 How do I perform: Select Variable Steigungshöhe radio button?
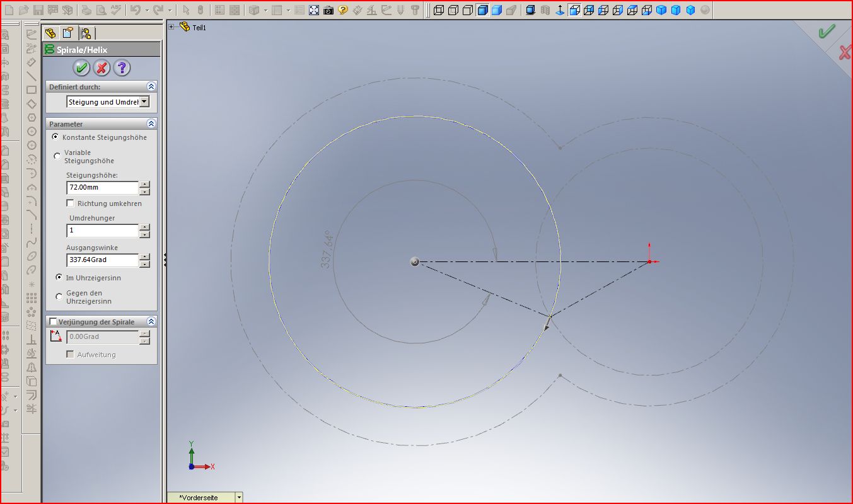tap(57, 156)
